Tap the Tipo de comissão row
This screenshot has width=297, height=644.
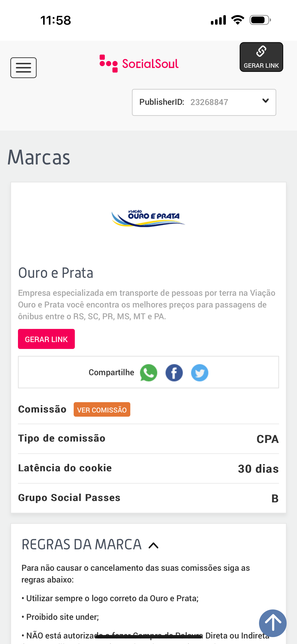pyautogui.click(x=148, y=439)
